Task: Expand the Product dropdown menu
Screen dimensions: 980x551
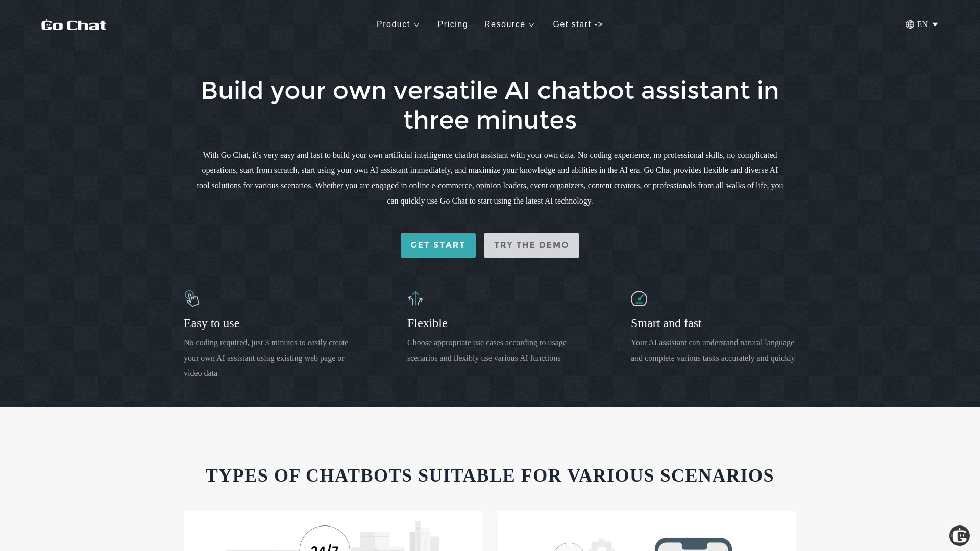Action: pos(398,24)
